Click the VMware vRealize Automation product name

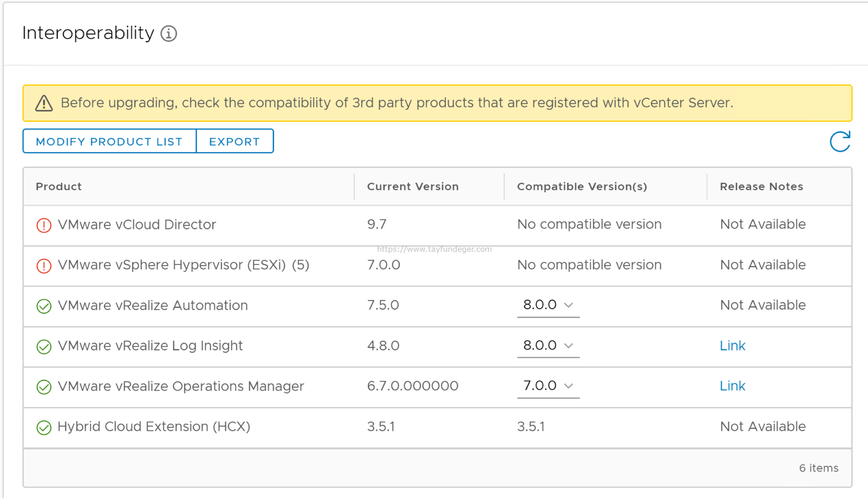(152, 305)
